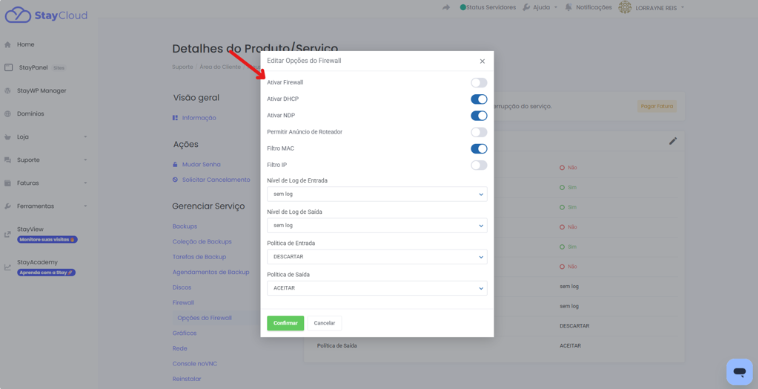Screen dimensions: 758x389
Task: Click the Home house icon
Action: pyautogui.click(x=7, y=44)
